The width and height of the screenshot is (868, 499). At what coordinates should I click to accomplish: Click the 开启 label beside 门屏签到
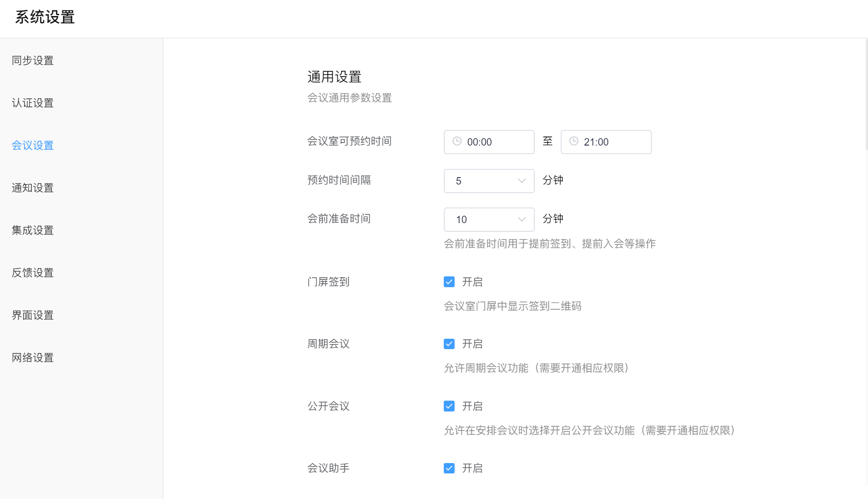pyautogui.click(x=472, y=282)
